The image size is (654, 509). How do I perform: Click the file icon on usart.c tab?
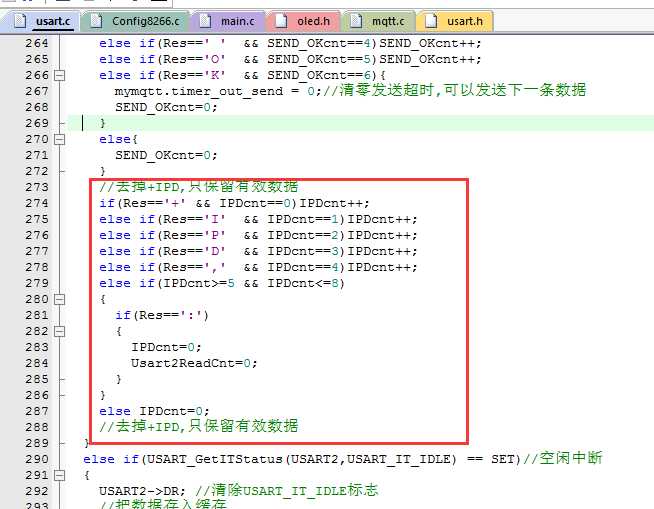pos(20,21)
